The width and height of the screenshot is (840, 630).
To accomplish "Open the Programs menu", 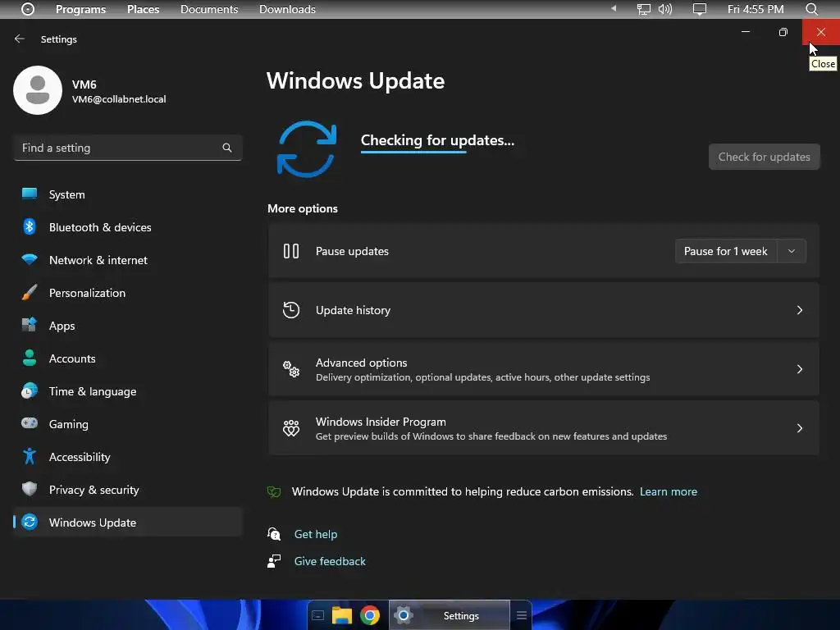I will click(80, 9).
